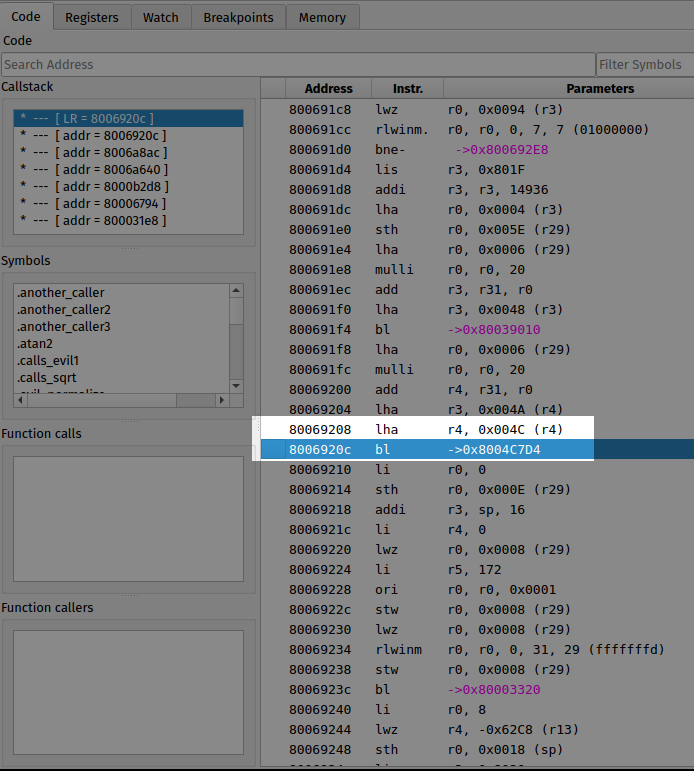Click Symbols list scroll down arrow
694x771 pixels.
tap(236, 386)
